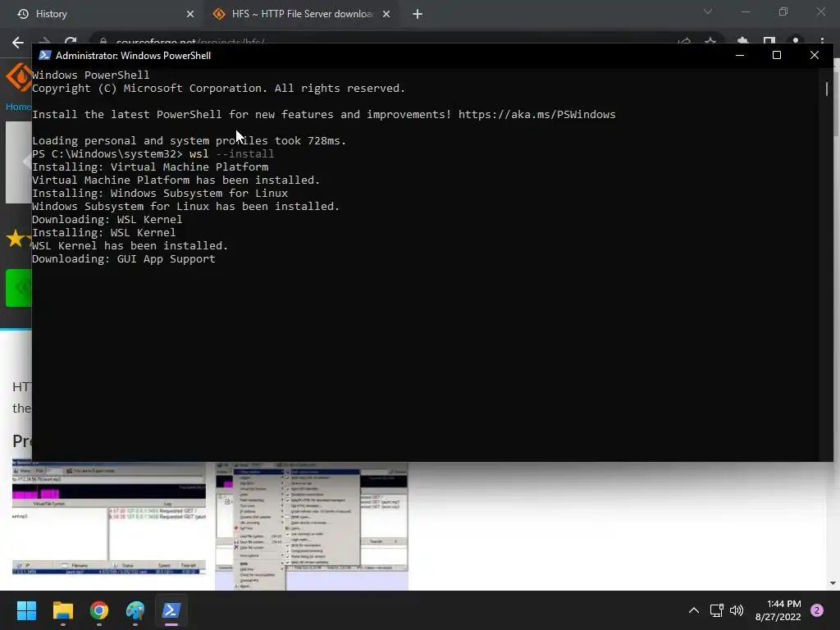
Task: Click PowerShell icon on taskbar
Action: point(171,610)
